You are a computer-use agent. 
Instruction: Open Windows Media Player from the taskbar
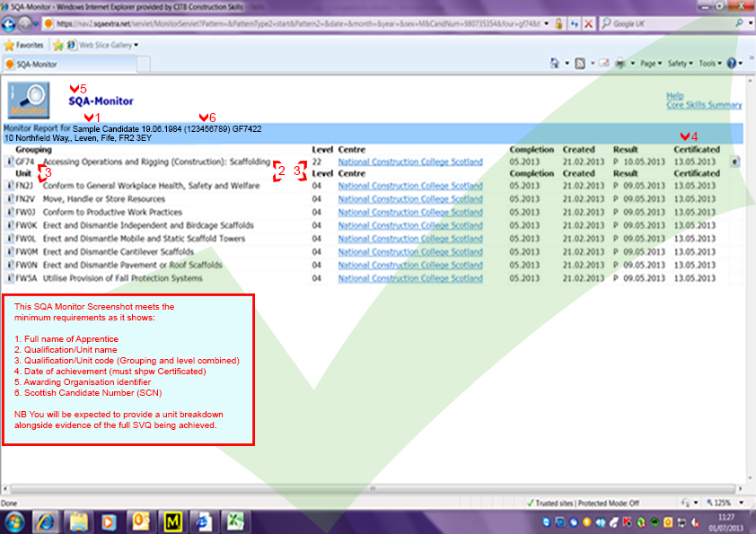click(x=109, y=520)
